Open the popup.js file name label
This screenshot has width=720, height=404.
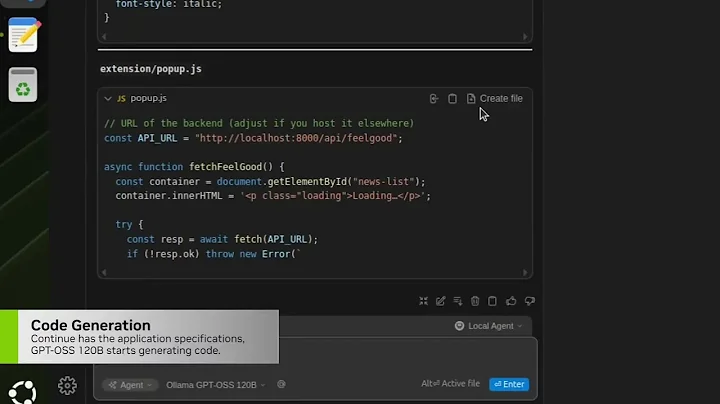[148, 98]
